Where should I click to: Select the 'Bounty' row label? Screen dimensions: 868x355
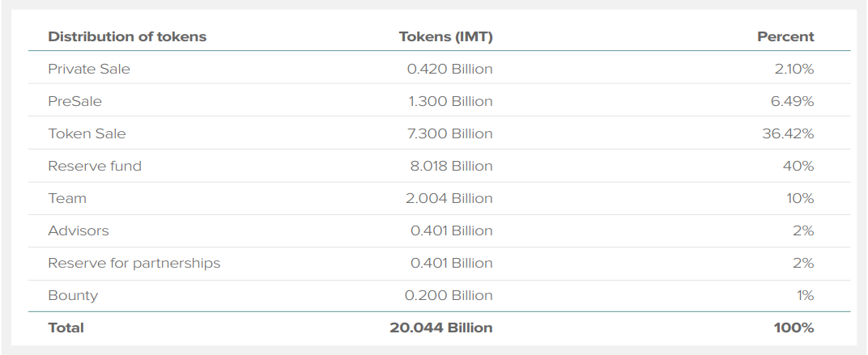73,295
